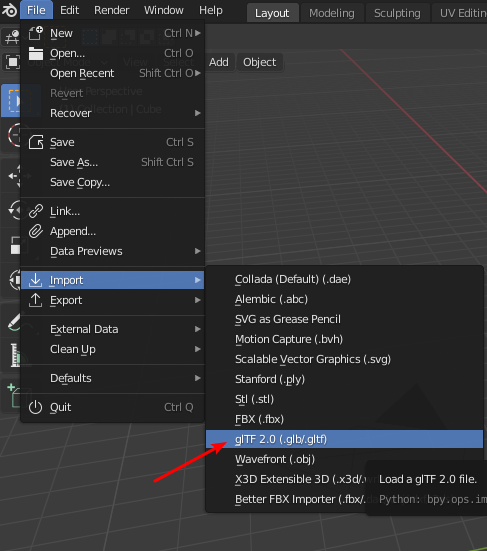
Task: Import Stanford (.ply) file
Action: click(x=344, y=379)
